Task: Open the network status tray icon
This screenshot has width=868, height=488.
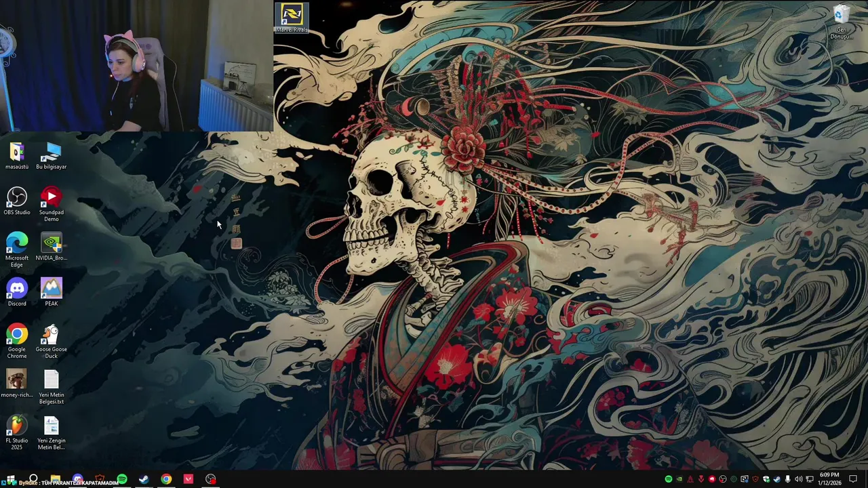Action: (x=810, y=479)
